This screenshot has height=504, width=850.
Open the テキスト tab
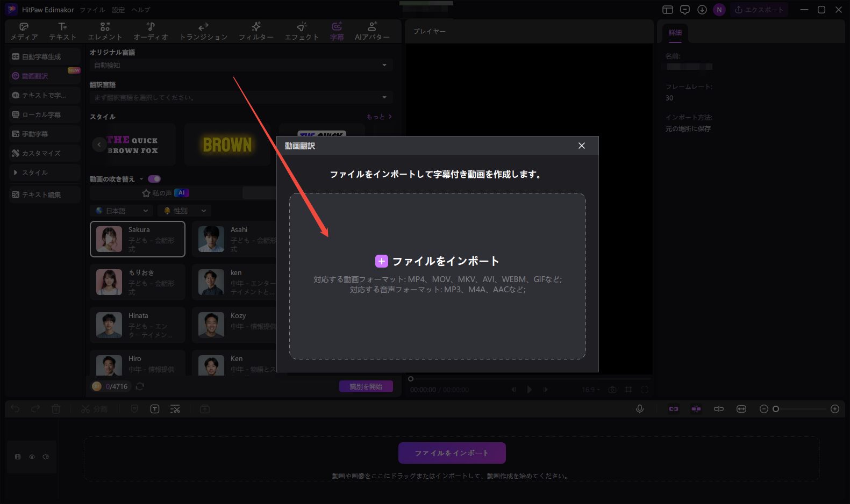pyautogui.click(x=62, y=31)
